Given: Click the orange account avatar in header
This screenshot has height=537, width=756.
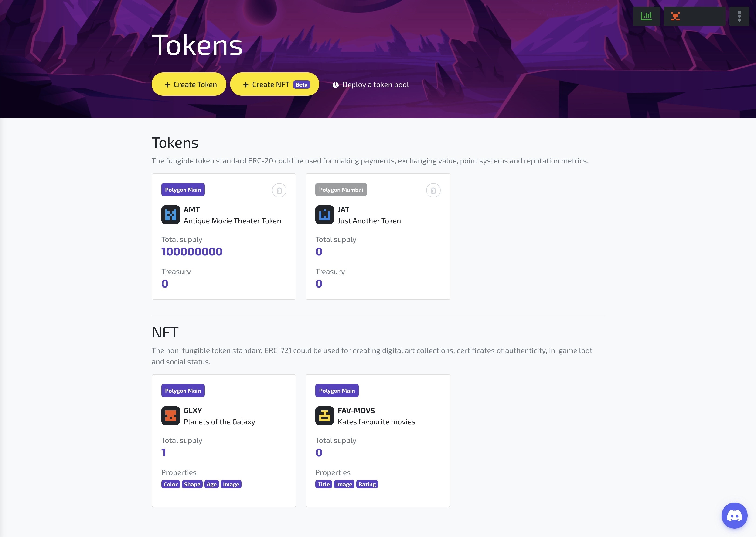Looking at the screenshot, I should (675, 16).
